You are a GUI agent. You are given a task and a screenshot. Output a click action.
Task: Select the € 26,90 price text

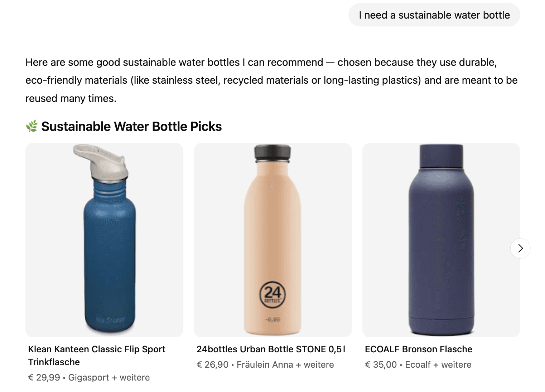tap(212, 364)
